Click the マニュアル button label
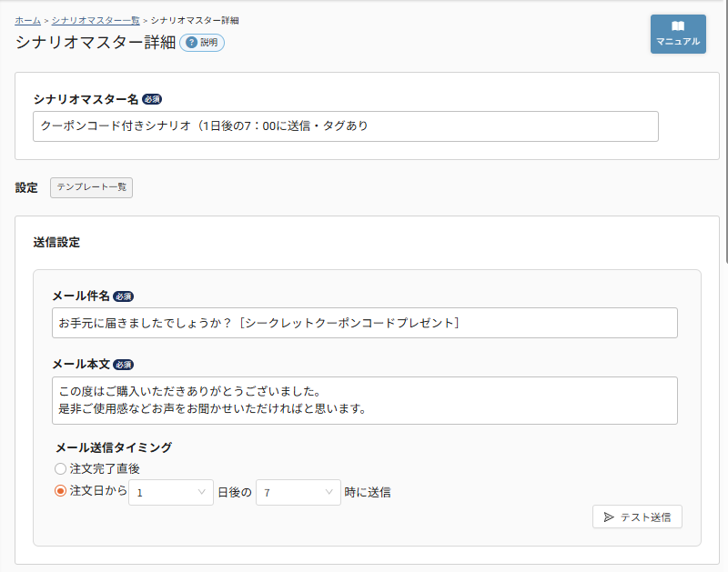The width and height of the screenshot is (728, 572). 678,42
